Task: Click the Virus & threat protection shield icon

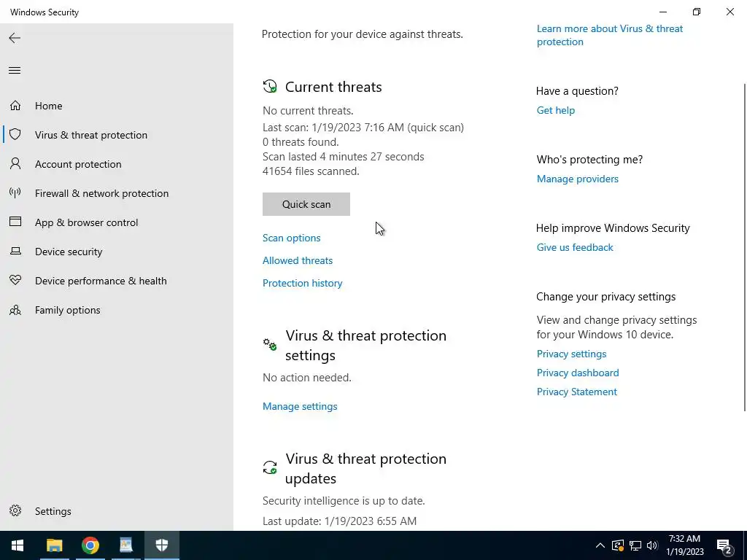Action: point(15,134)
